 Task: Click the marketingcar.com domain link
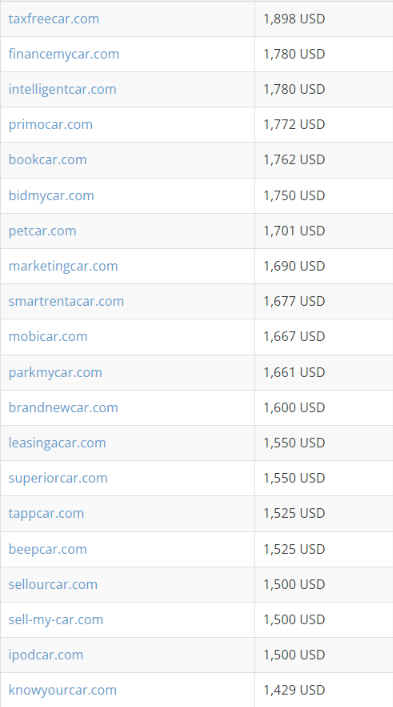coord(63,266)
